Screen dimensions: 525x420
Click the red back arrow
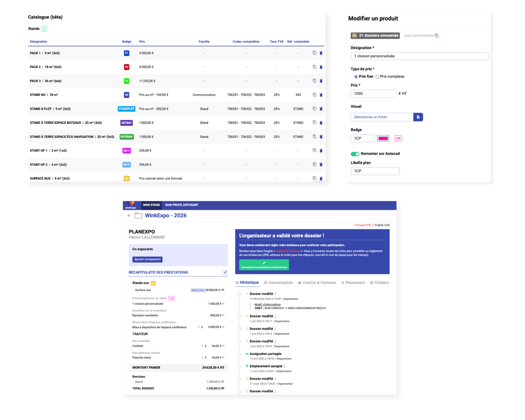(129, 215)
